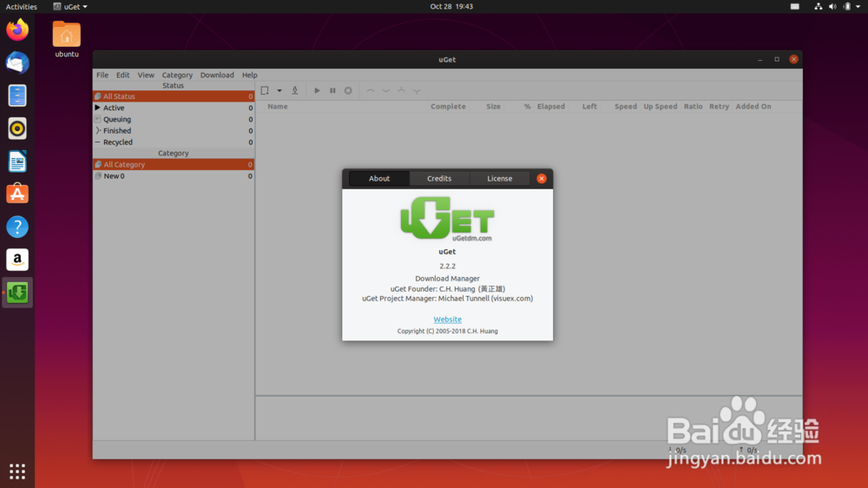The image size is (868, 488).
Task: Open the Category menu
Action: click(x=177, y=75)
